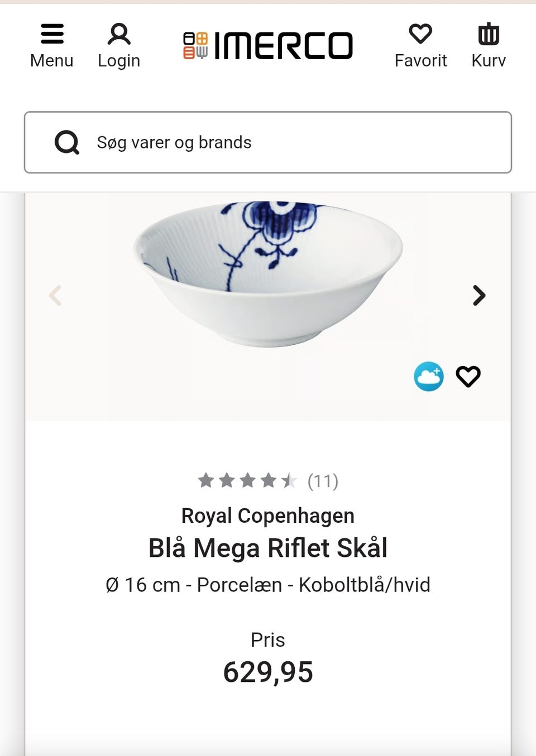Click the star rating icons
The width and height of the screenshot is (536, 756).
tap(247, 480)
